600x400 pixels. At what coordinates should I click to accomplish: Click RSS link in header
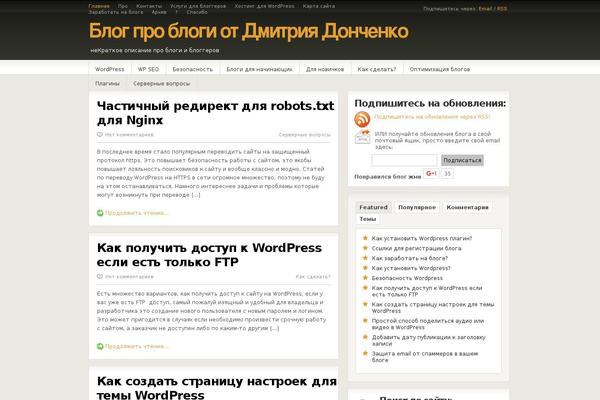point(502,8)
